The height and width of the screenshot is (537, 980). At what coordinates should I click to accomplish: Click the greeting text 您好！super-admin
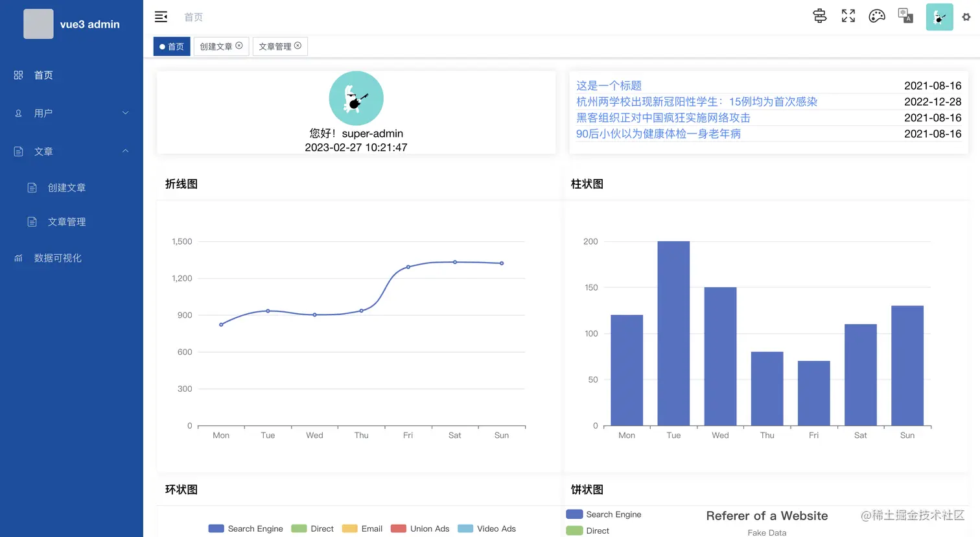[x=356, y=133]
